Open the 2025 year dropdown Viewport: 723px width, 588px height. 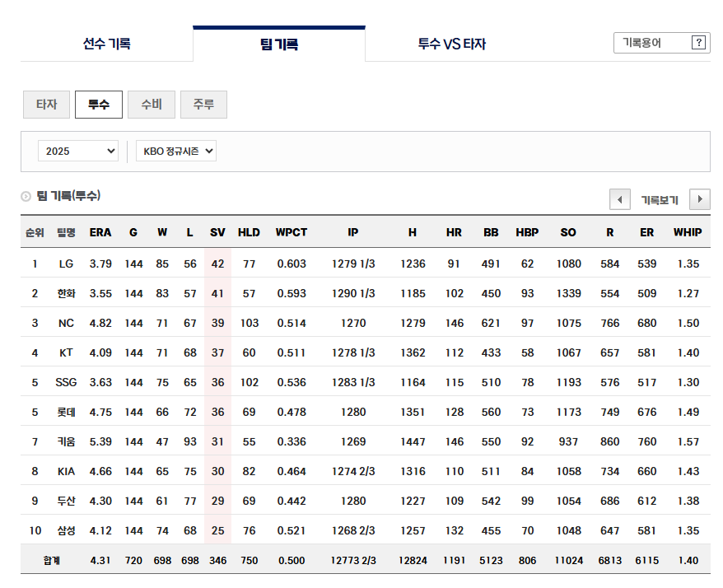click(78, 152)
